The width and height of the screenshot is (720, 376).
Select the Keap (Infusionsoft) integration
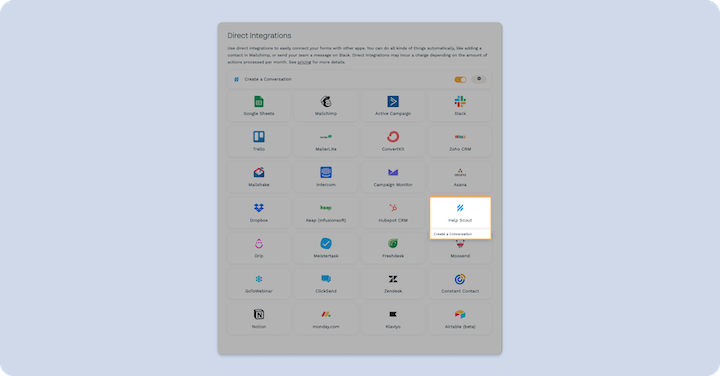pos(326,213)
